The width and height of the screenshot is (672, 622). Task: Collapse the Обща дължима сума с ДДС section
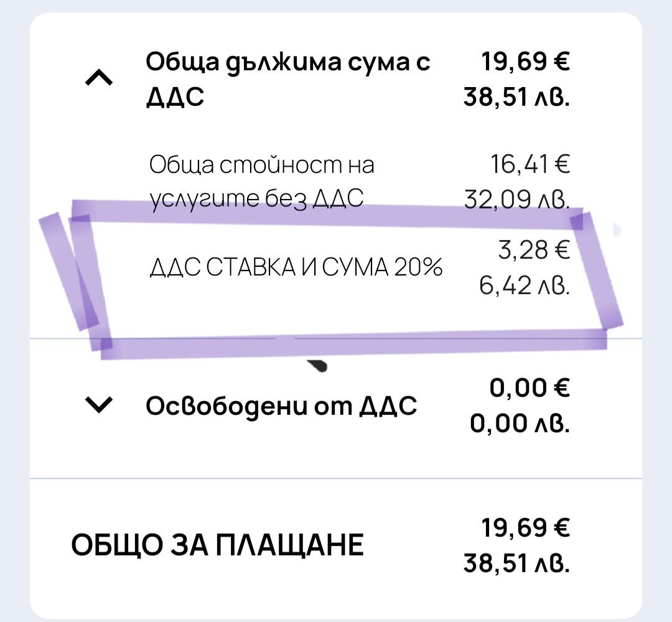click(x=100, y=79)
